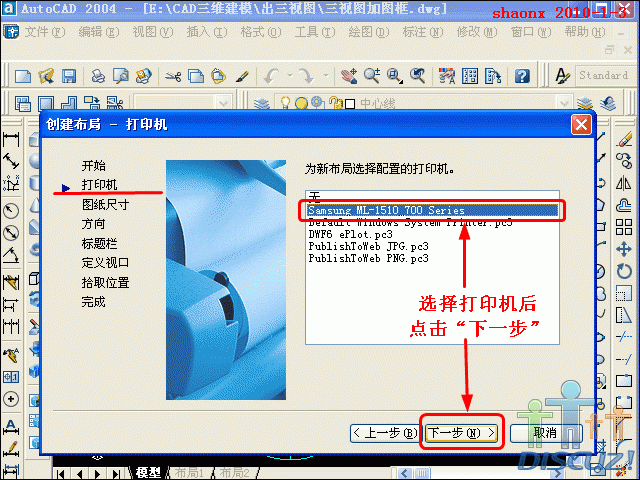
Task: Select the Erase tool in Modify toolbar
Action: pyautogui.click(x=624, y=139)
